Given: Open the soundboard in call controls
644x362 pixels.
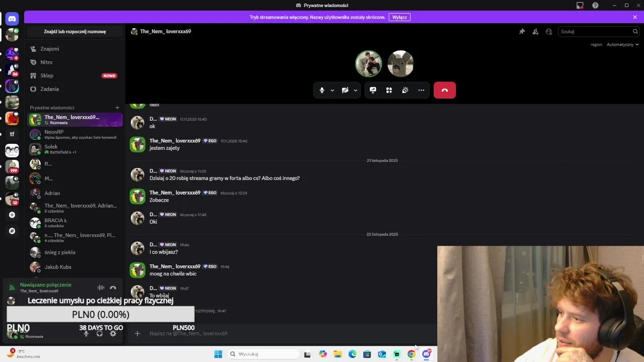Looking at the screenshot, I should pos(405,90).
